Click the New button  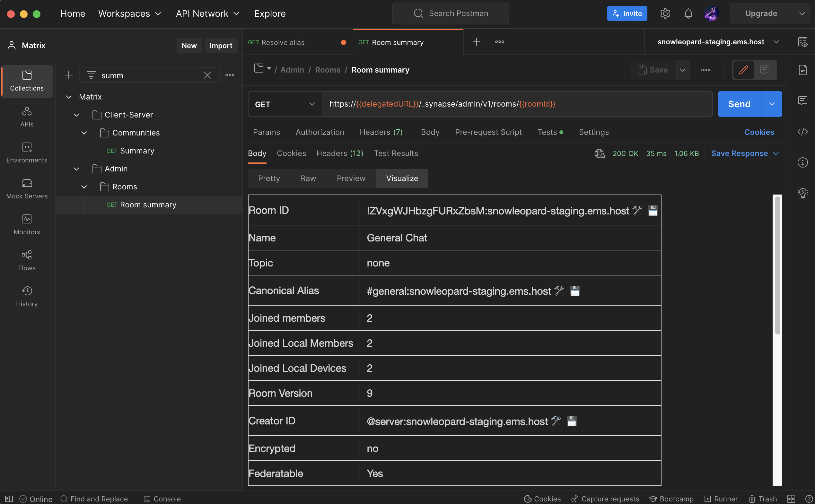point(189,45)
